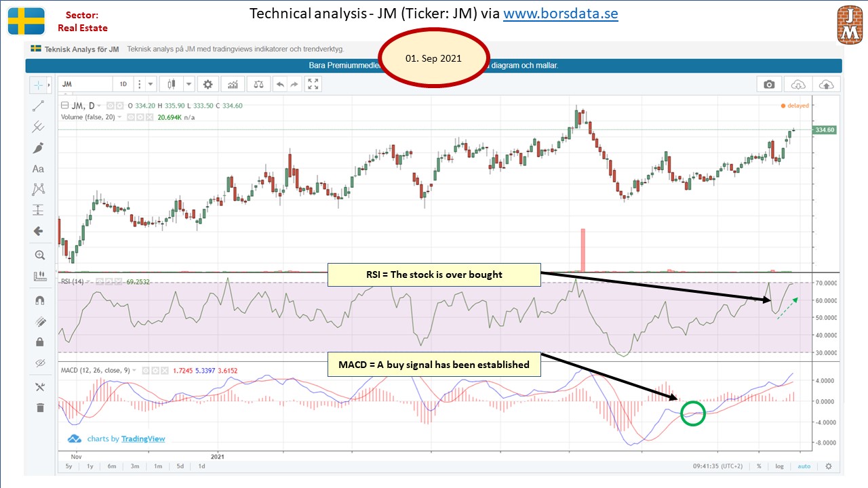Remove the Volume indicator with X
This screenshot has width=868, height=488.
click(150, 117)
